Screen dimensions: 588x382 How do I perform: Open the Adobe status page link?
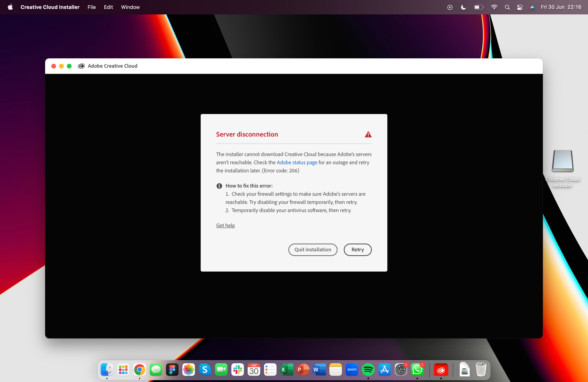297,162
